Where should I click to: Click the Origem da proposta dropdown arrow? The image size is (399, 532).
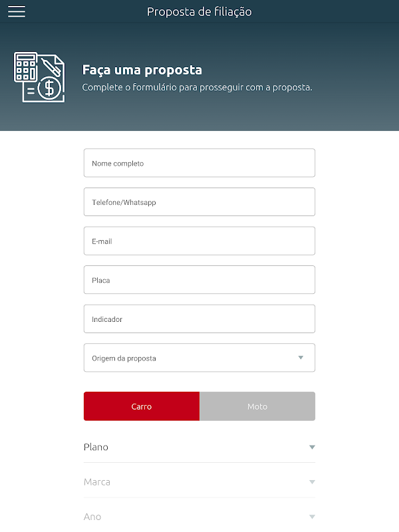point(301,358)
